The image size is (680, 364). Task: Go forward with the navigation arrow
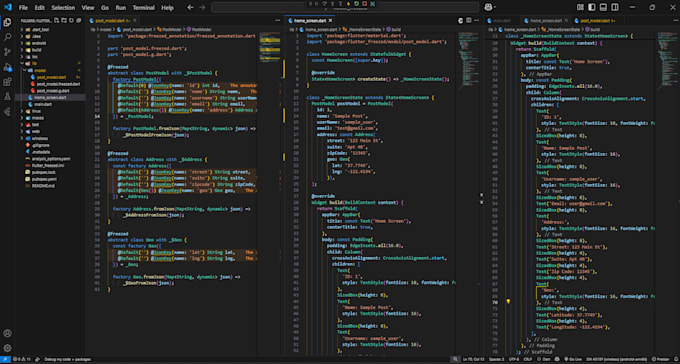[202, 7]
